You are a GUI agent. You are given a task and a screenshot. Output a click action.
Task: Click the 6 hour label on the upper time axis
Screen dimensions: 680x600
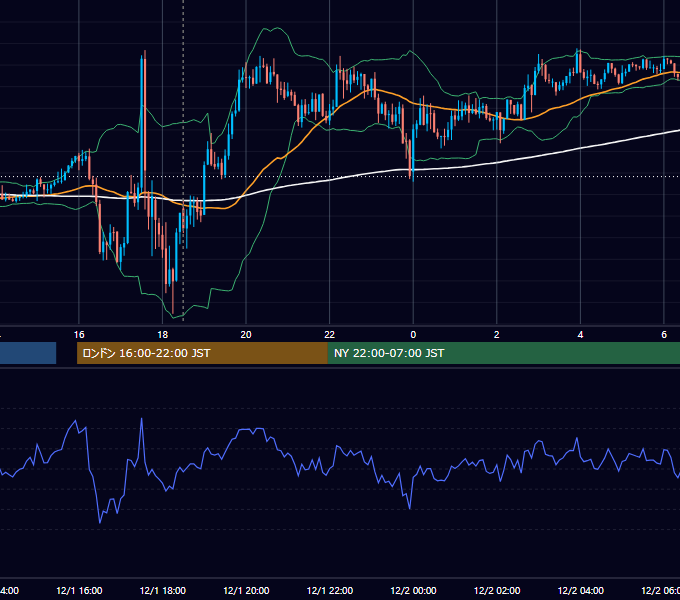tap(664, 335)
